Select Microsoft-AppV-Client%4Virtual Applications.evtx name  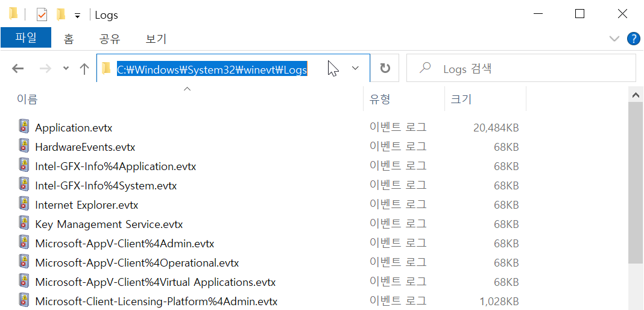155,282
